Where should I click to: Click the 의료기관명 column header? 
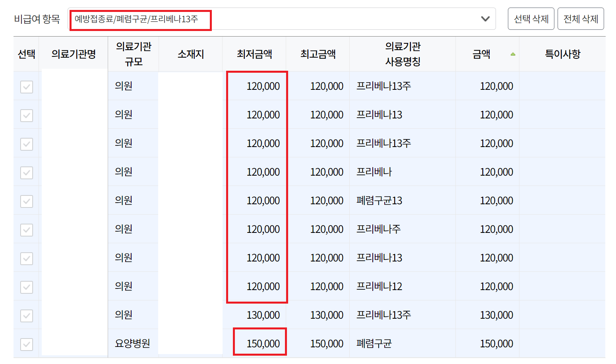tap(74, 54)
